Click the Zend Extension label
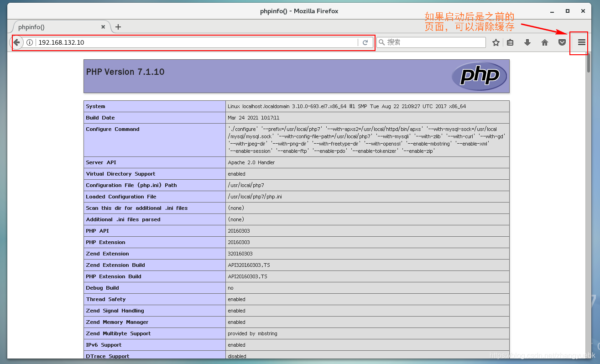 point(107,254)
